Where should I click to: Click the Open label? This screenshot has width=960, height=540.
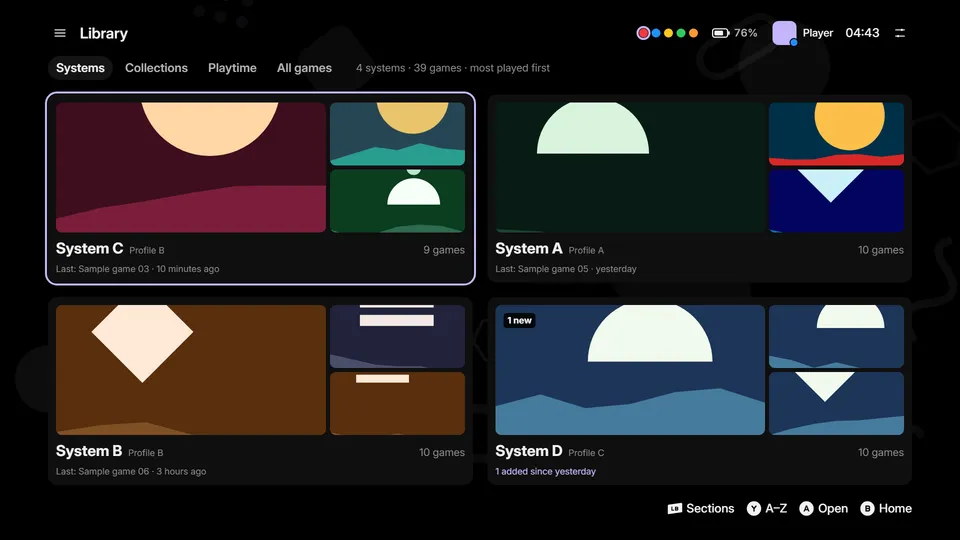click(x=833, y=509)
